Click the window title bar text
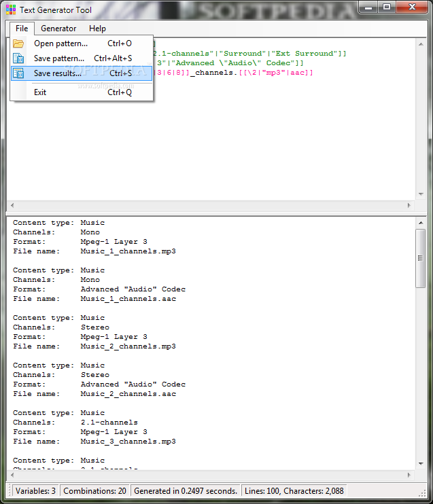Image resolution: width=433 pixels, height=504 pixels. 56,10
